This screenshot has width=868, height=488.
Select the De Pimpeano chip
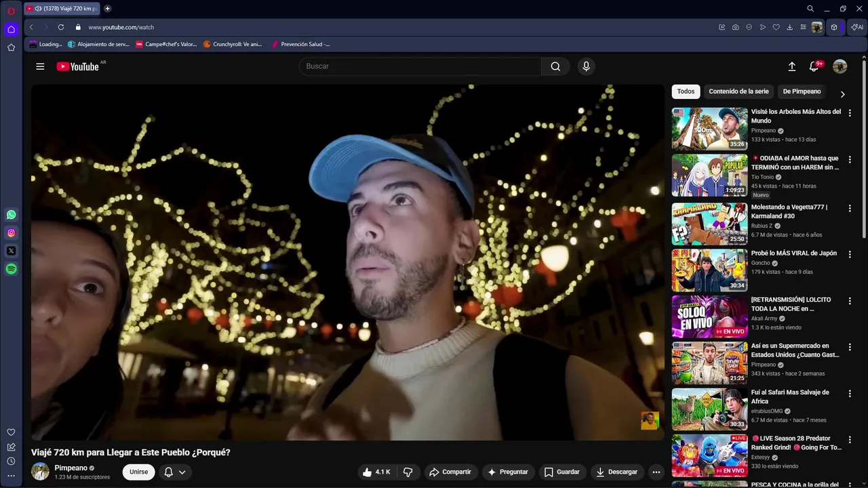point(802,91)
